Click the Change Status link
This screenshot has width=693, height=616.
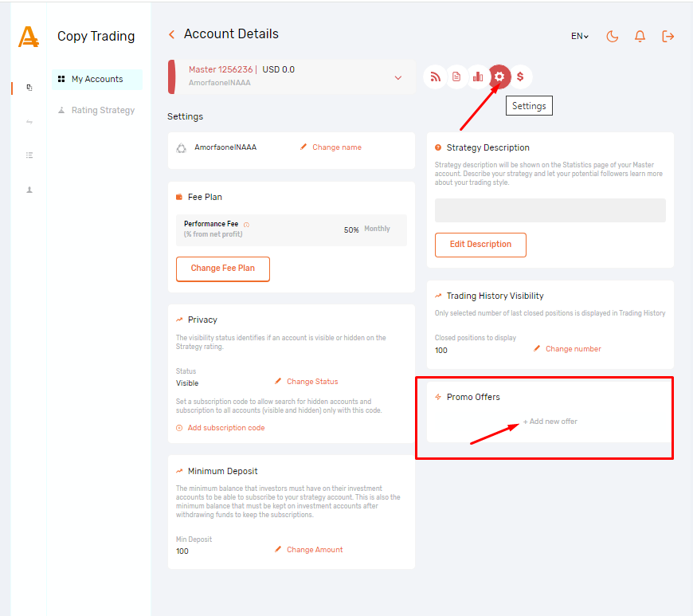pyautogui.click(x=311, y=382)
